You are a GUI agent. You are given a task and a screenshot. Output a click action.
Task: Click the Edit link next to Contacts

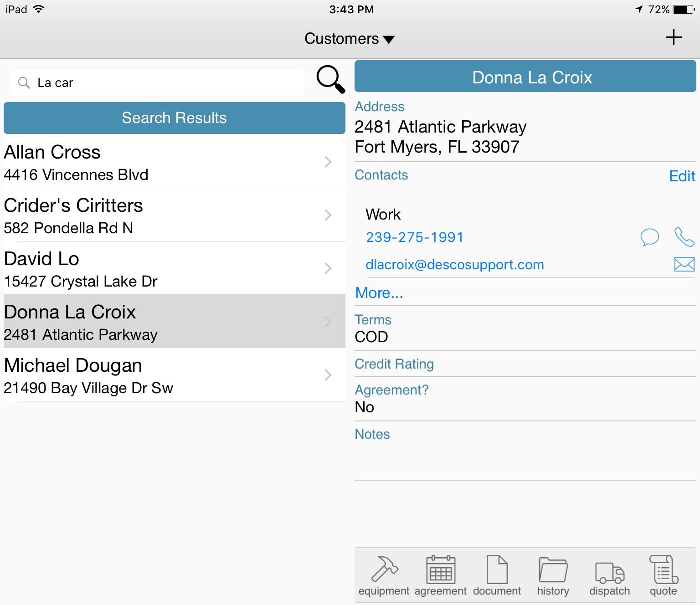681,176
